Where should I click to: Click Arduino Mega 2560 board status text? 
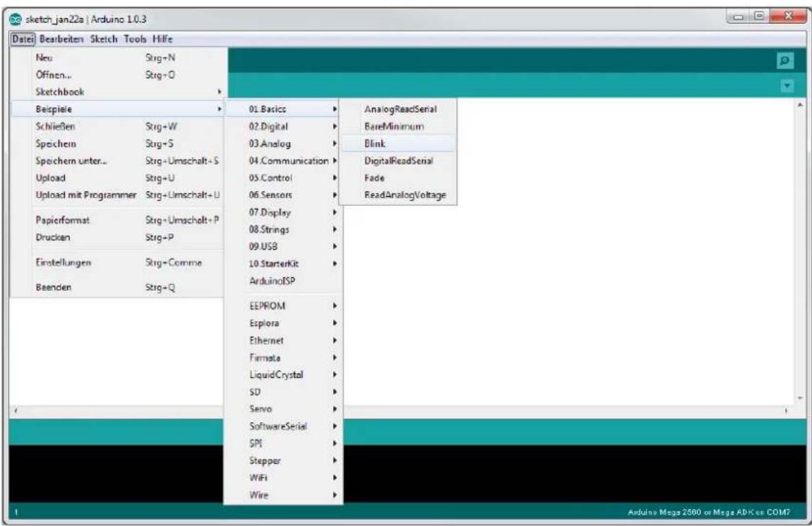[x=709, y=512]
